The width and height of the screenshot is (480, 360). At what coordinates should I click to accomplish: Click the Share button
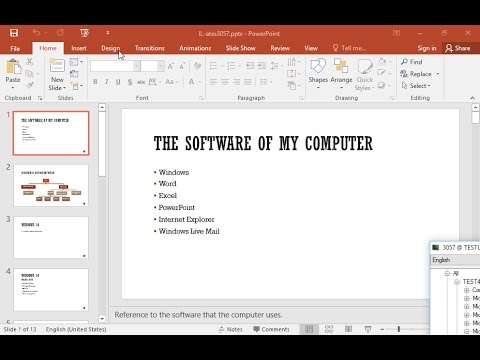pyautogui.click(x=458, y=48)
